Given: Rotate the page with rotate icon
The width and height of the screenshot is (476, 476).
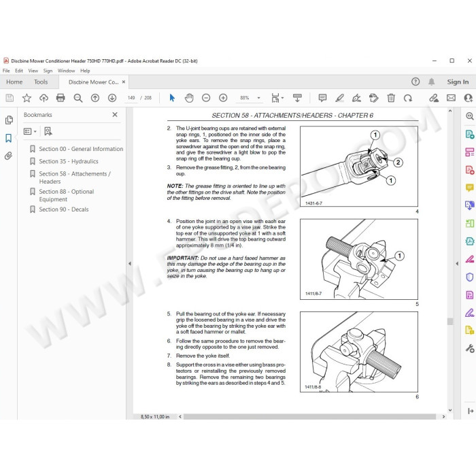Looking at the screenshot, I should pyautogui.click(x=408, y=98).
